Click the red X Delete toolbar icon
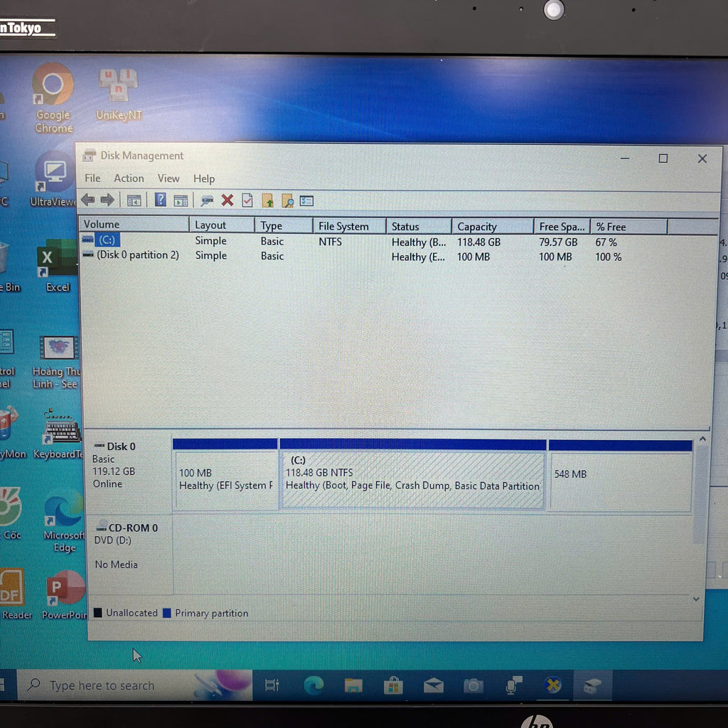The height and width of the screenshot is (728, 728). pos(227,200)
